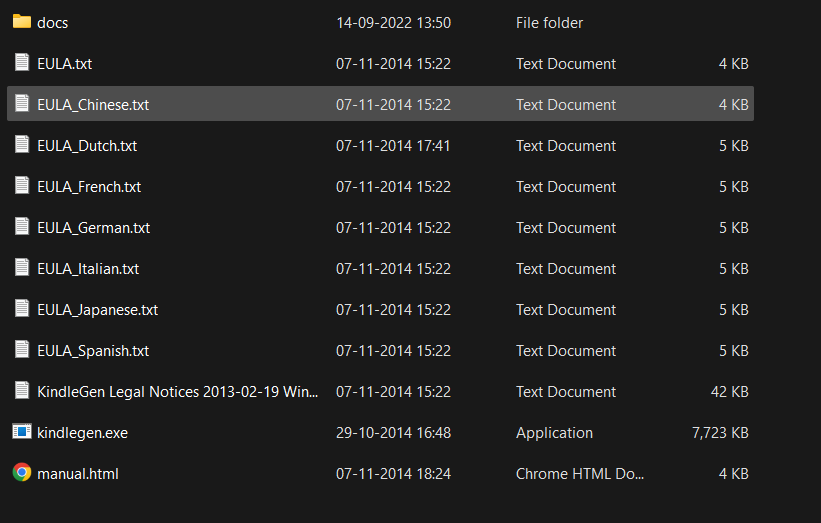
Task: Click the date 07-11-2014 17:41
Action: click(393, 146)
